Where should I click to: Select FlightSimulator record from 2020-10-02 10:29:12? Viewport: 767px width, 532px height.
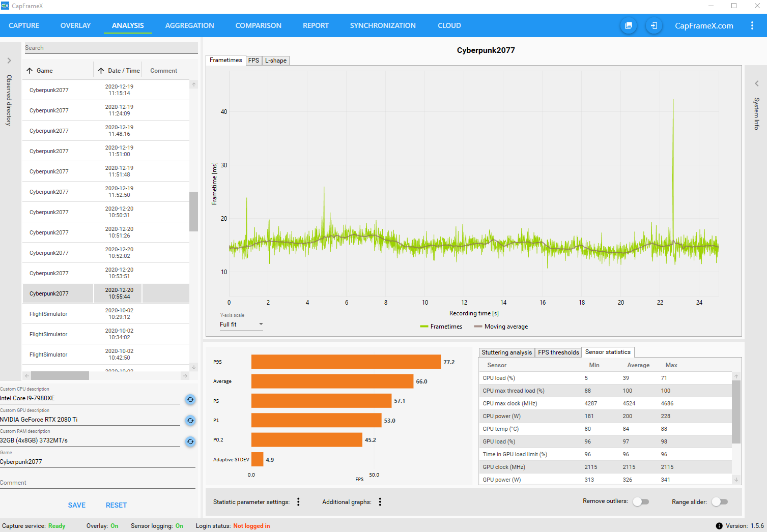coord(106,314)
